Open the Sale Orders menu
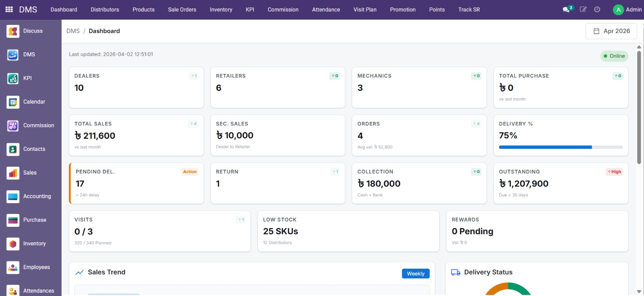644x296 pixels. click(182, 10)
